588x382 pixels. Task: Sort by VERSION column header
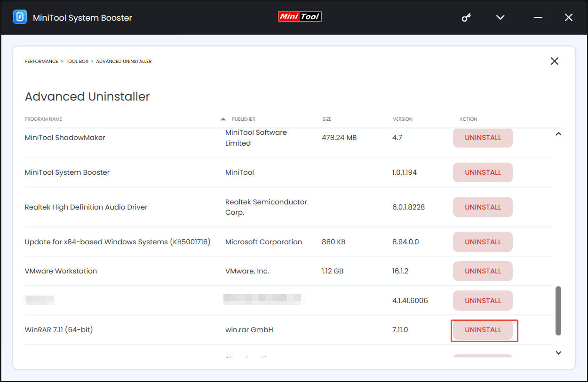point(403,119)
